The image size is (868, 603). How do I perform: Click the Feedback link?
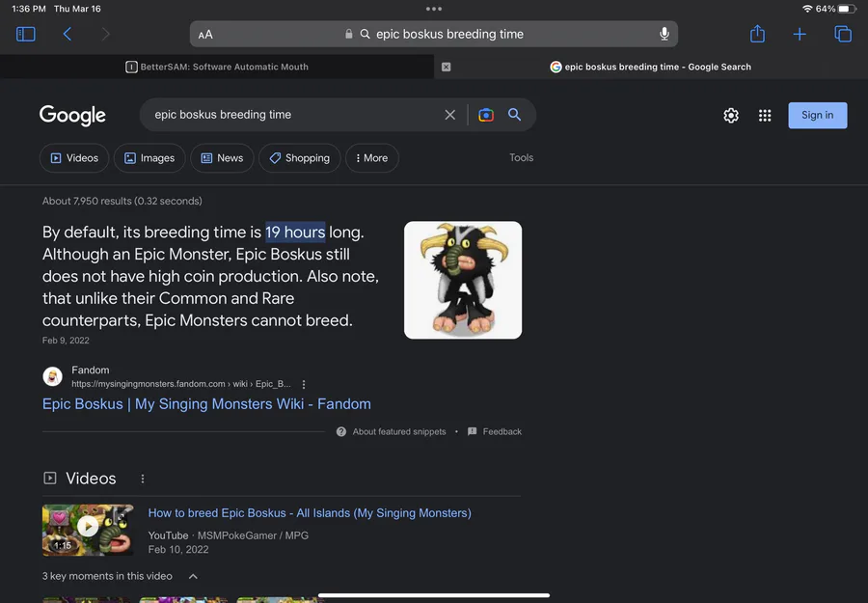pyautogui.click(x=495, y=432)
